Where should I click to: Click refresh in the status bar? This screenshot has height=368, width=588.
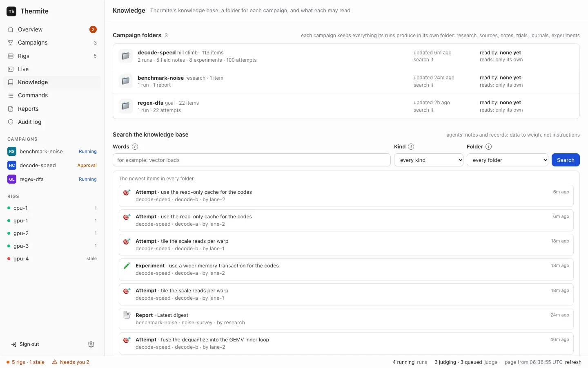tap(573, 362)
